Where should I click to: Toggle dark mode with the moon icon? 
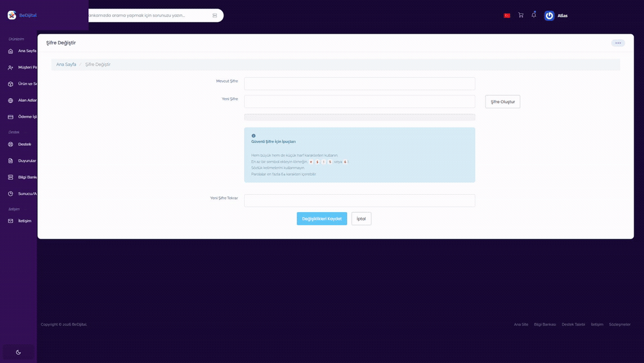[18, 352]
